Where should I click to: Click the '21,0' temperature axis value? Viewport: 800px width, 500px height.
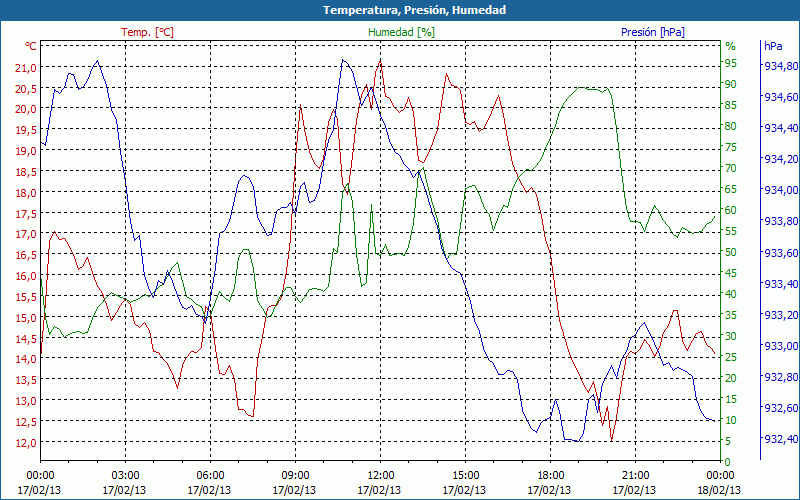point(26,67)
